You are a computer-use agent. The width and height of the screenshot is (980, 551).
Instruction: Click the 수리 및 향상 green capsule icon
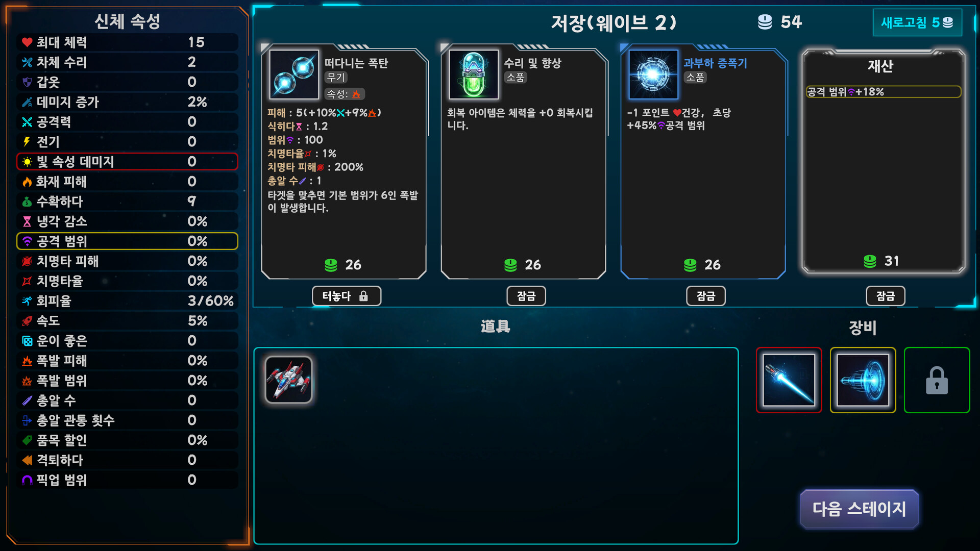tap(474, 74)
